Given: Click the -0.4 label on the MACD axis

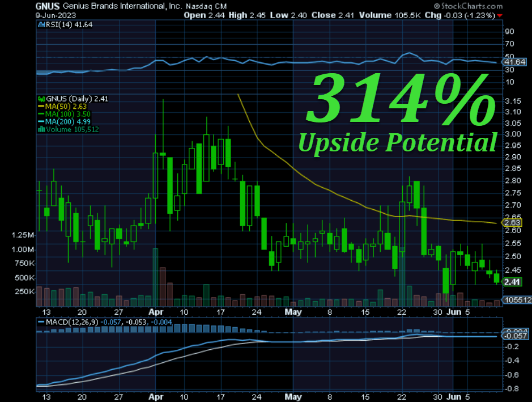Looking at the screenshot, I should [x=512, y=360].
